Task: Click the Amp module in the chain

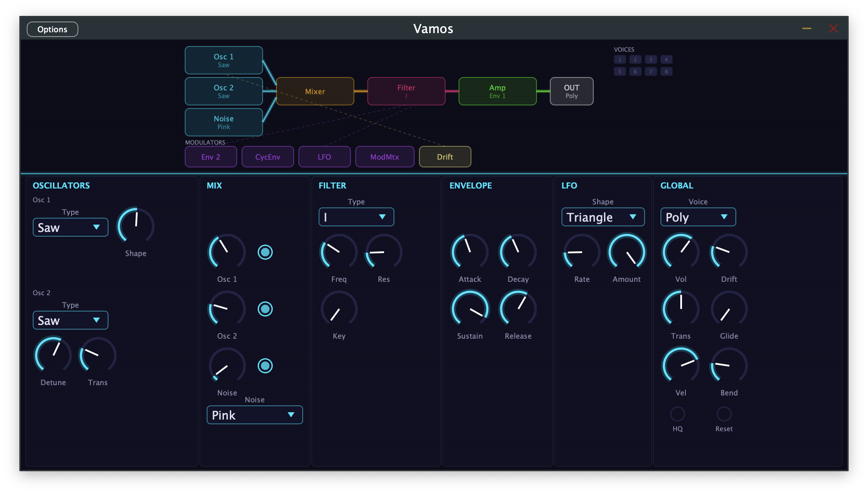Action: pos(497,91)
